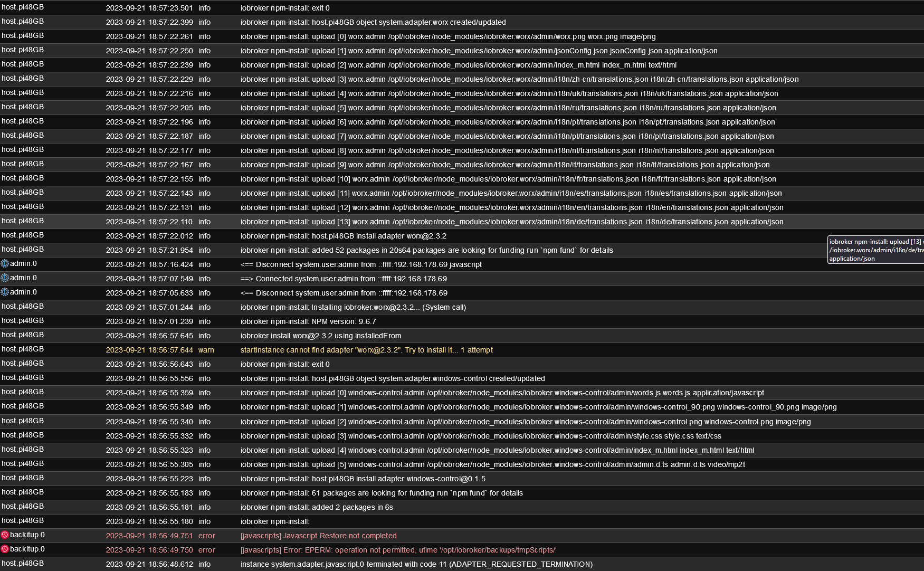Select the worx.png upload [0] log line
This screenshot has width=924, height=571.
point(447,36)
